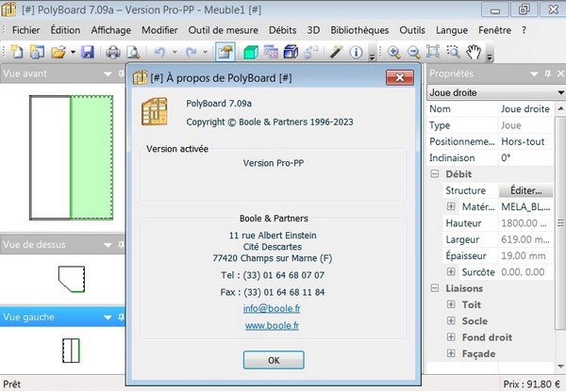Click the greyed-out boxes toolbar icon
The image size is (566, 392).
(x=310, y=52)
